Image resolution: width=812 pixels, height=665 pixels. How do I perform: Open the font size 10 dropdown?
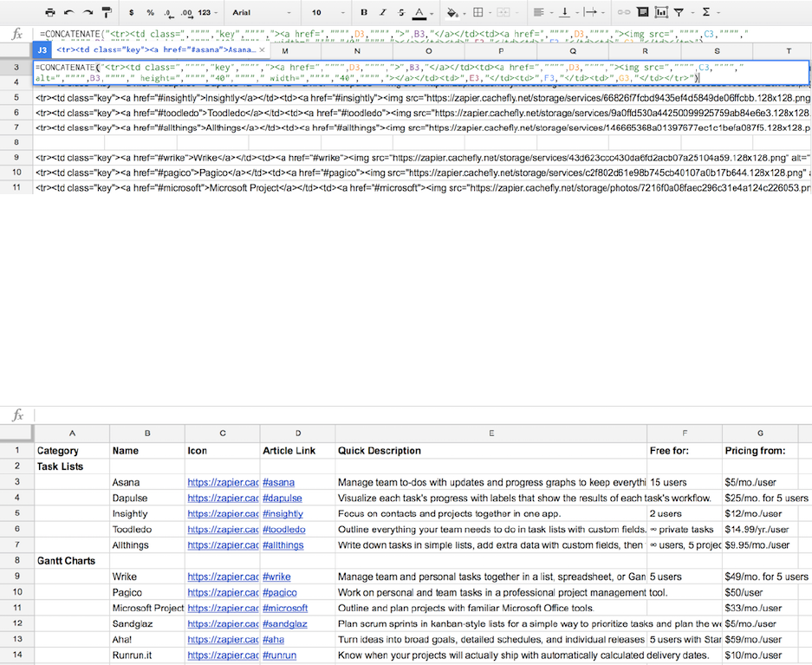point(328,12)
